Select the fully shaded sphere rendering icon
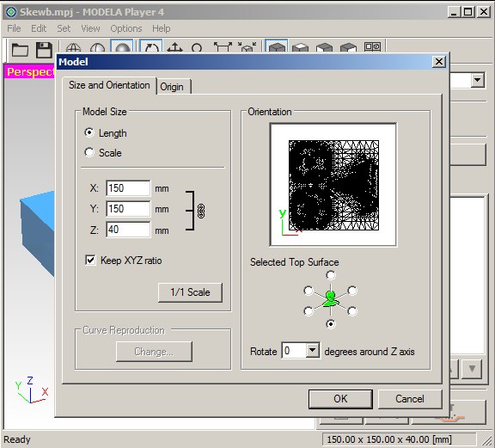The height and width of the screenshot is (448, 495). click(122, 47)
